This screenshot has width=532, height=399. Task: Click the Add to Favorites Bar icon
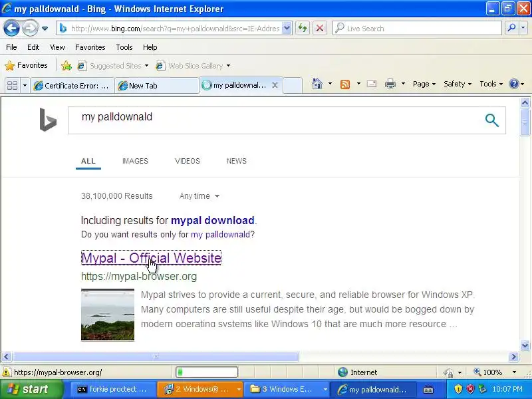pyautogui.click(x=66, y=65)
